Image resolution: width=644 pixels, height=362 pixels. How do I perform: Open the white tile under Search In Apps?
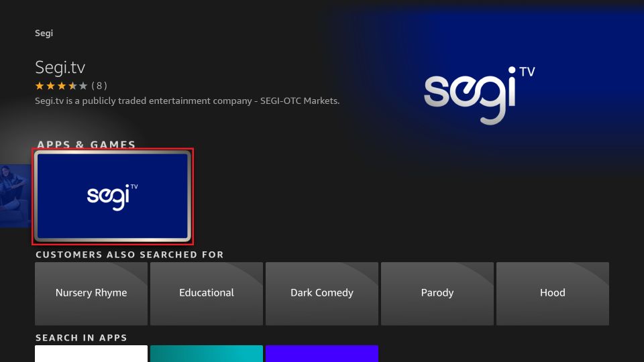[91, 353]
